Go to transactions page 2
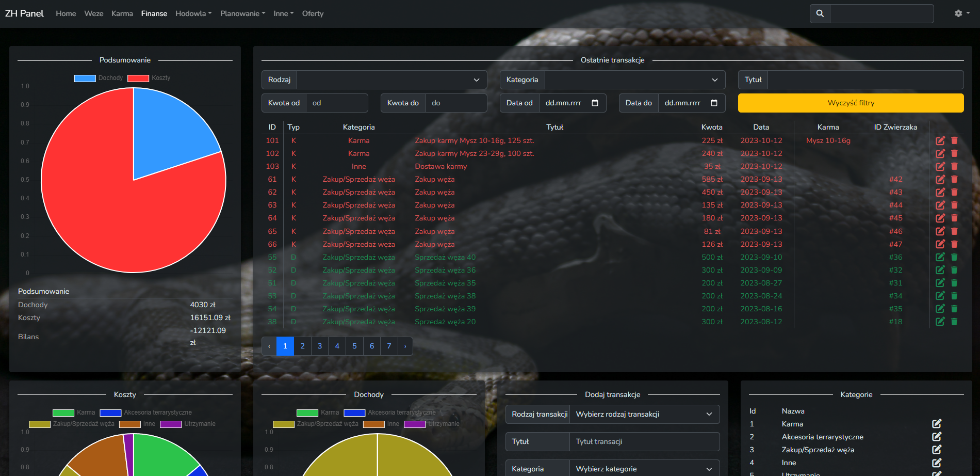980x476 pixels. (302, 346)
